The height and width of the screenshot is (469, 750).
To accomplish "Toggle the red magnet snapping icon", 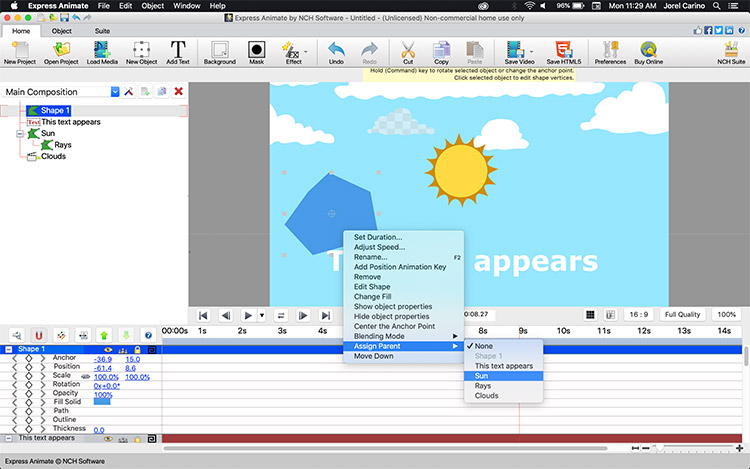I will point(39,335).
